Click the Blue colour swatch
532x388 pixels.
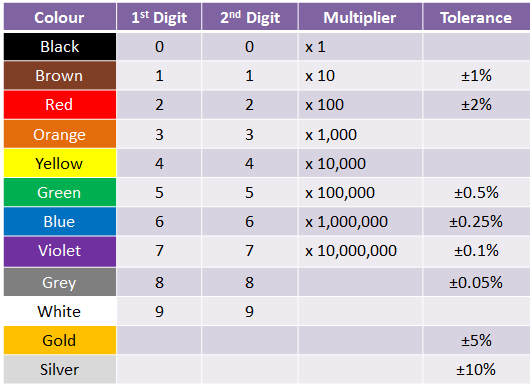[x=60, y=221]
